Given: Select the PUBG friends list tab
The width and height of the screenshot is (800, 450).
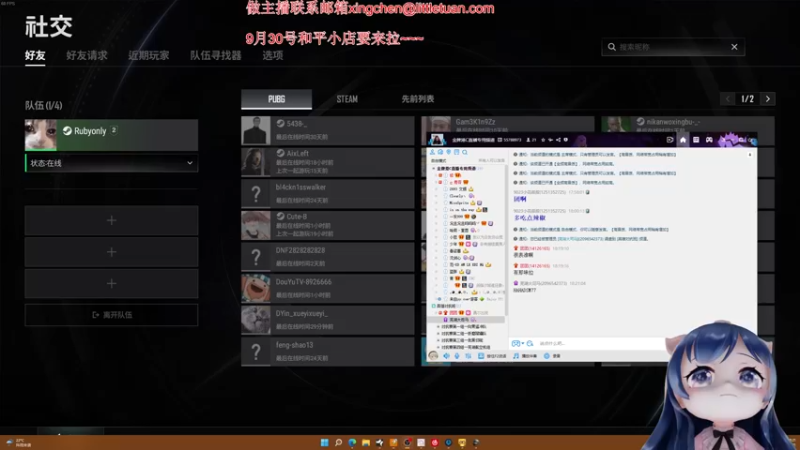Looking at the screenshot, I should click(x=277, y=99).
